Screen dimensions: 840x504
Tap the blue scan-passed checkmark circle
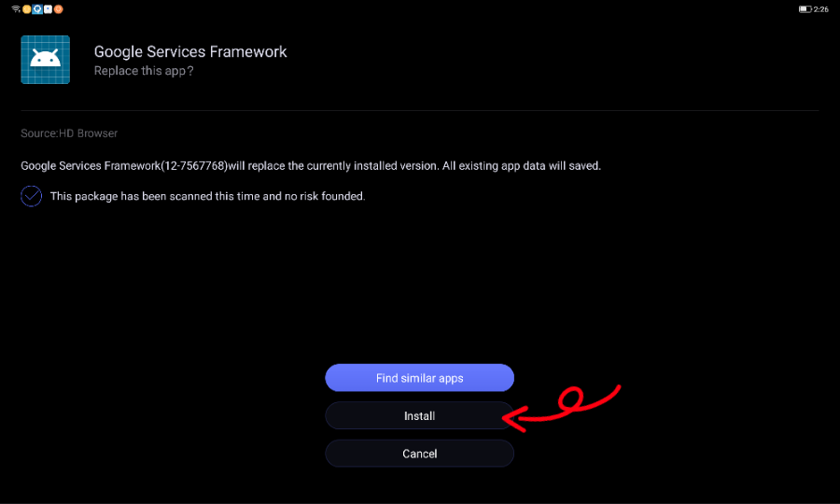(31, 196)
